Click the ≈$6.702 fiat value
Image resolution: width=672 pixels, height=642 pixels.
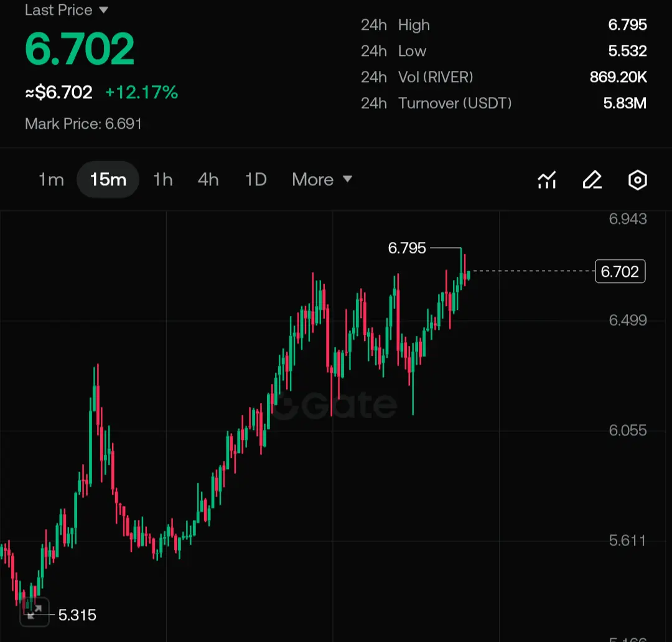pyautogui.click(x=58, y=92)
